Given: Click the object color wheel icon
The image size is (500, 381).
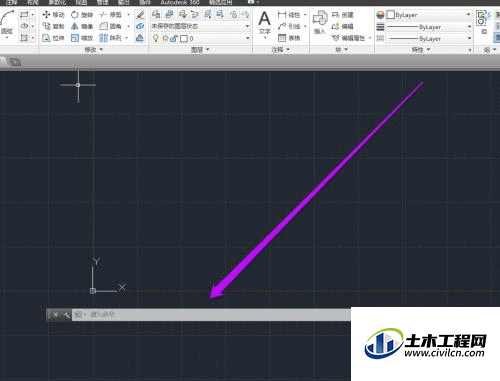Looking at the screenshot, I should (x=380, y=15).
